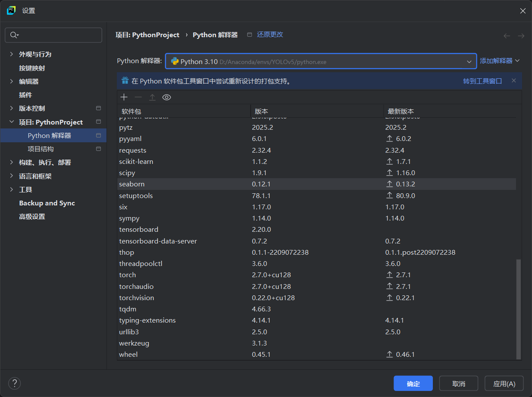The height and width of the screenshot is (397, 532).
Task: Select the typing-extensions package row
Action: click(316, 320)
